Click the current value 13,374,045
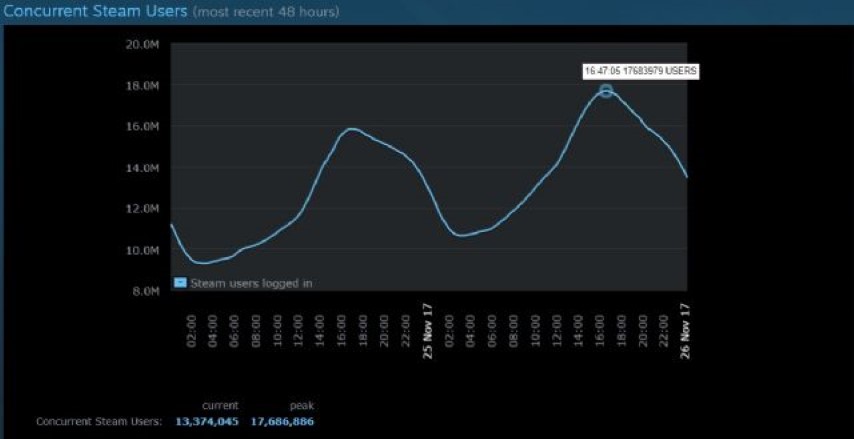The image size is (854, 439). (207, 422)
